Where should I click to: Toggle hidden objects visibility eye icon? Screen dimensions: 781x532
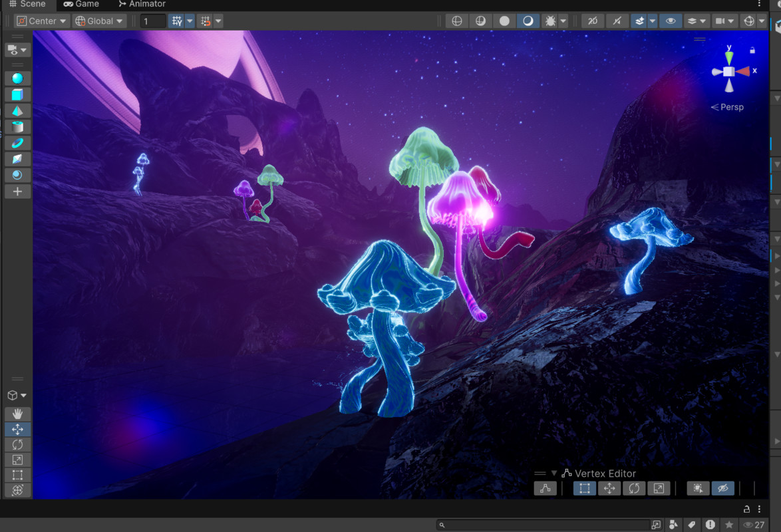[670, 21]
